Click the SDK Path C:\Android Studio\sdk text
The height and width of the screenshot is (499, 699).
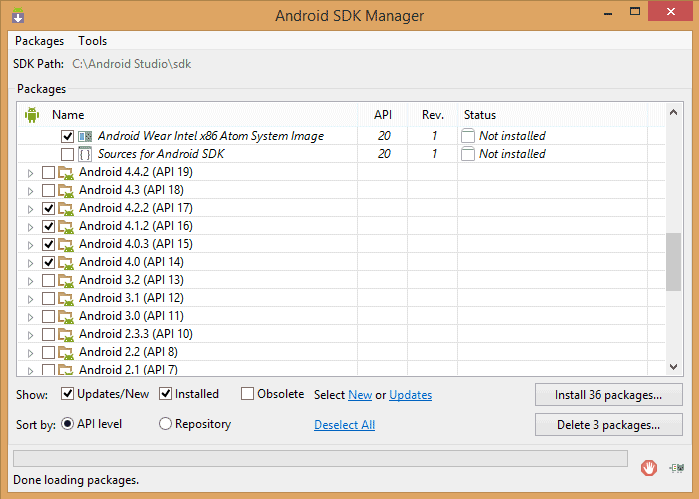coord(132,64)
